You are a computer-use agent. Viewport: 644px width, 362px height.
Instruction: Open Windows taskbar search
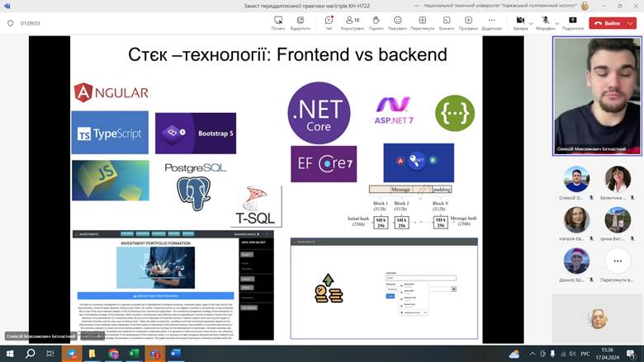pyautogui.click(x=30, y=354)
